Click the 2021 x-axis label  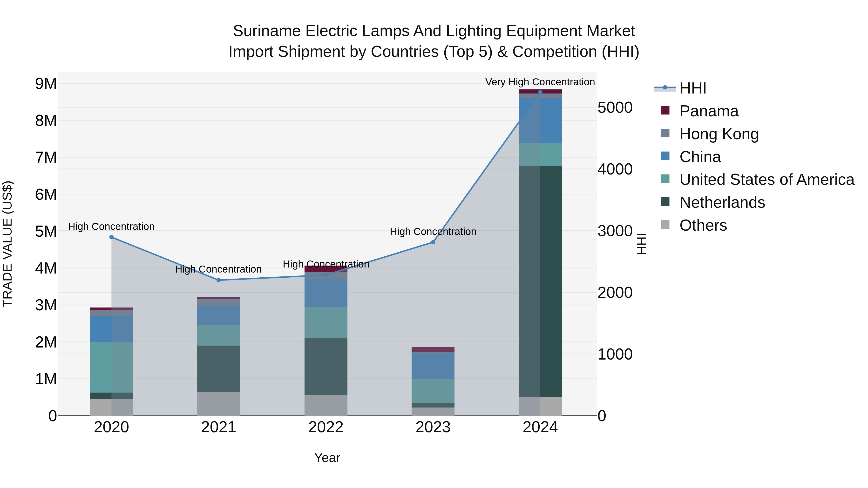pyautogui.click(x=219, y=427)
